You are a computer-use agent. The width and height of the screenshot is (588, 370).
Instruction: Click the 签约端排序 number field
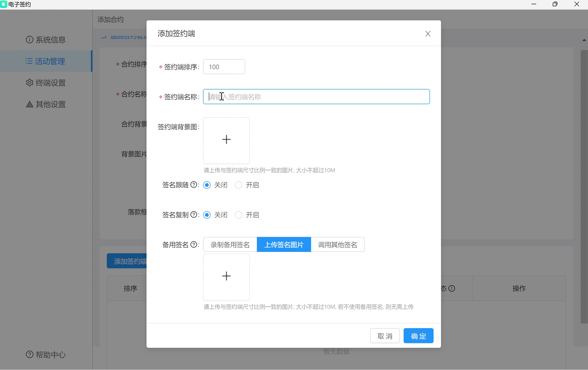click(x=224, y=67)
